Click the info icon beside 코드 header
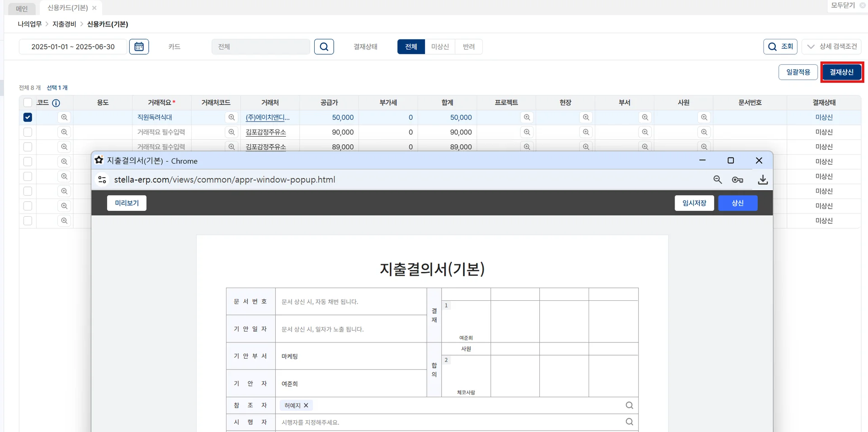 pyautogui.click(x=56, y=103)
